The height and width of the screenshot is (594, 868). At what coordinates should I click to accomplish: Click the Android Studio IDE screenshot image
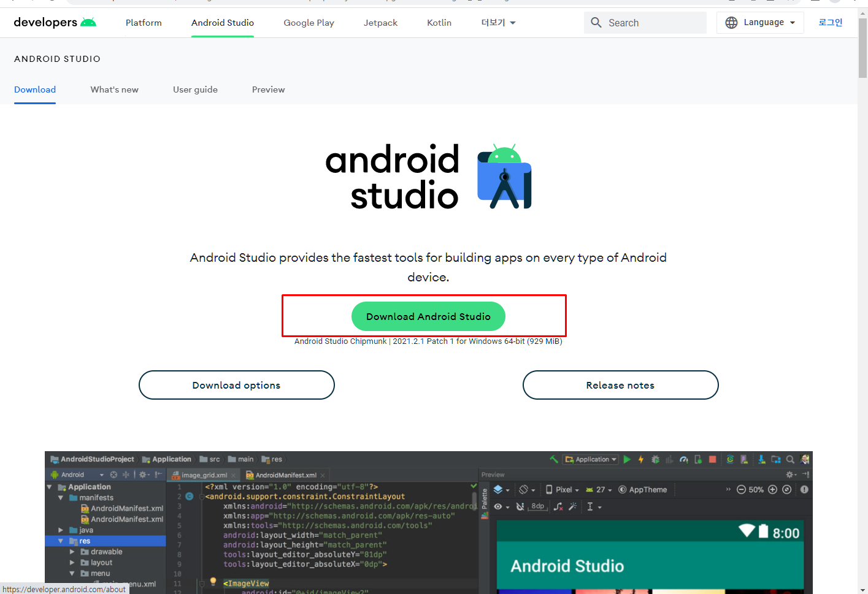[428, 522]
